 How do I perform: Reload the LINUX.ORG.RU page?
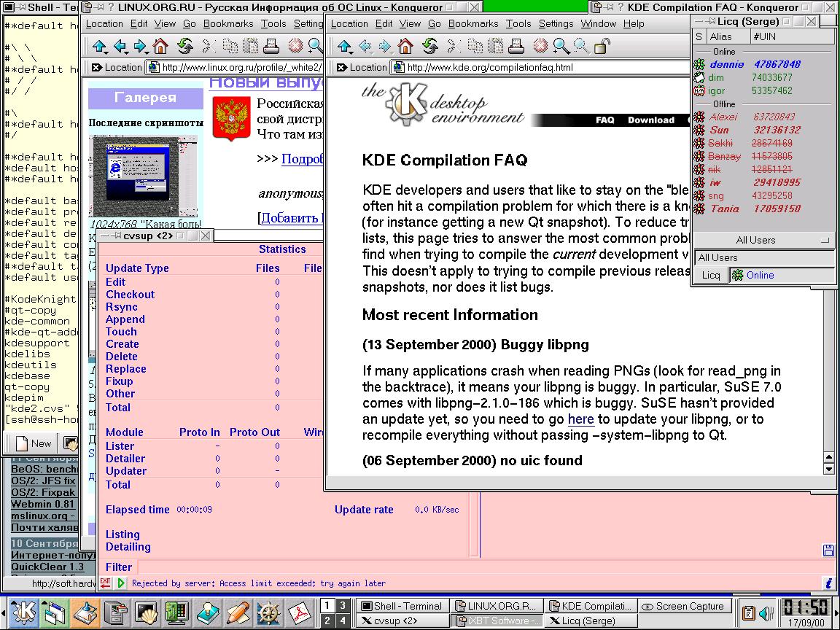click(x=184, y=47)
